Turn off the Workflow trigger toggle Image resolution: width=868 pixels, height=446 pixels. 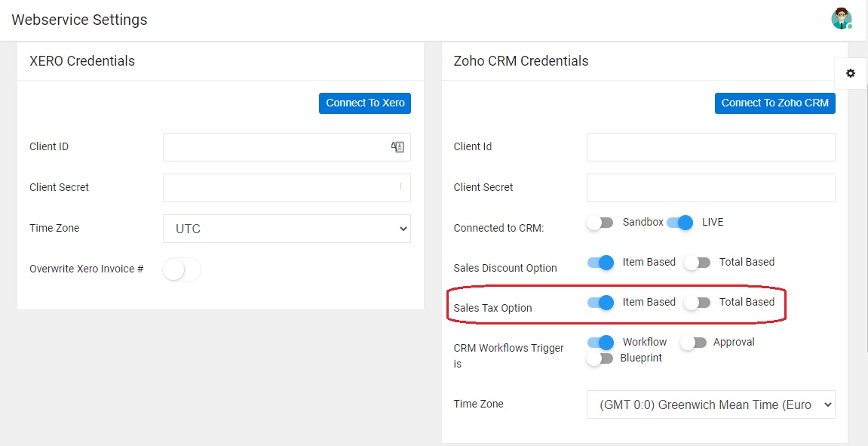pyautogui.click(x=600, y=343)
